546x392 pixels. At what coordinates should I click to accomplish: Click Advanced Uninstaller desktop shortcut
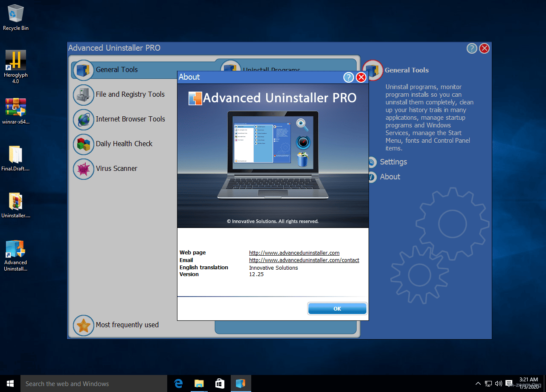16,256
